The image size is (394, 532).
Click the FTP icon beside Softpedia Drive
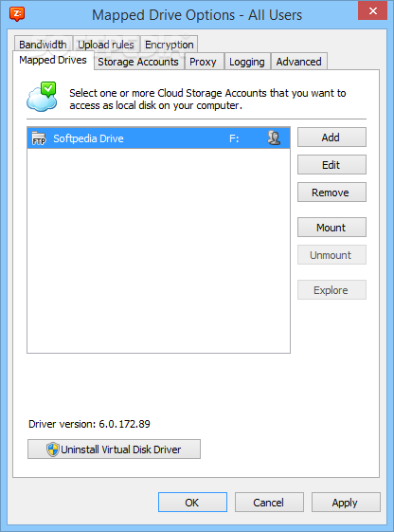point(39,138)
